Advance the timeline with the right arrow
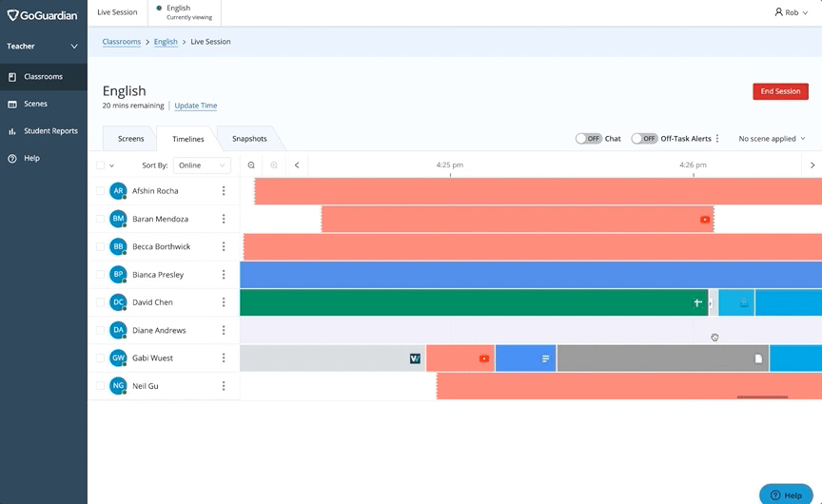Viewport: 822px width, 504px height. pos(812,165)
